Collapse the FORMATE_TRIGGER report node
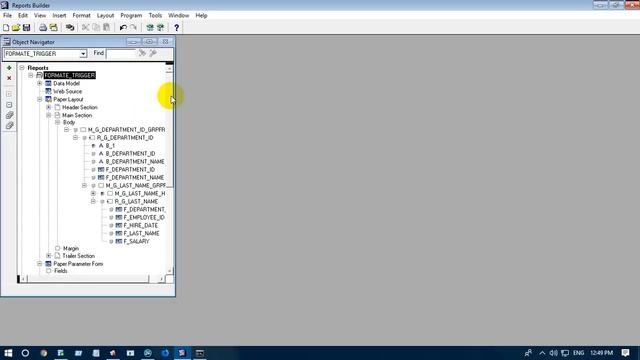The width and height of the screenshot is (640, 360). point(31,76)
